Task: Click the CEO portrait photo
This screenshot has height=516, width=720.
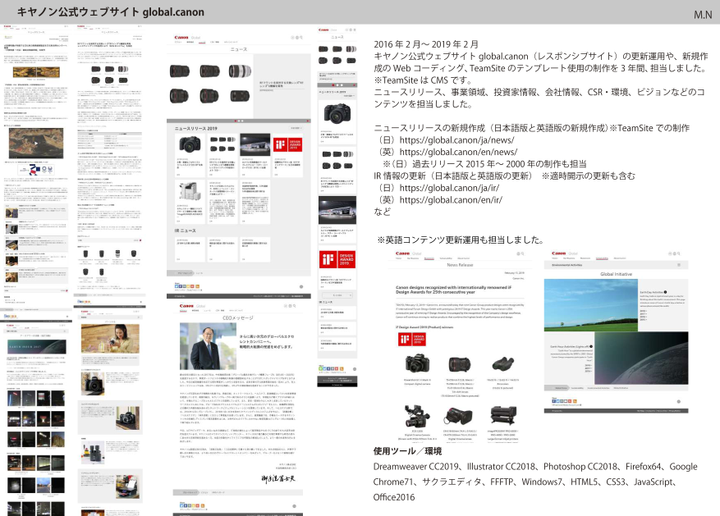Action: pos(208,346)
